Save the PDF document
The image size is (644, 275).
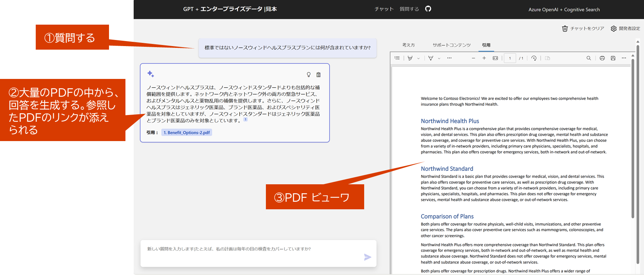pos(613,58)
